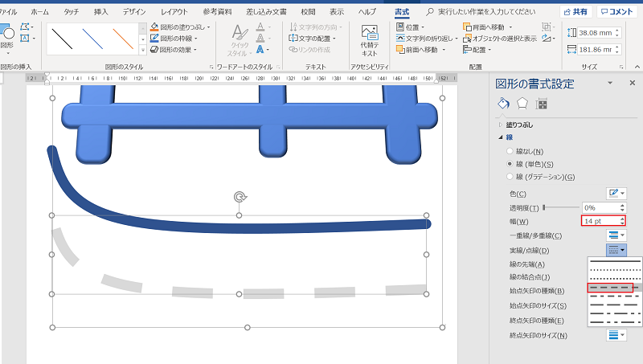Viewport: 643px width, 364px height.
Task: Open the 校閲 tab
Action: [308, 12]
